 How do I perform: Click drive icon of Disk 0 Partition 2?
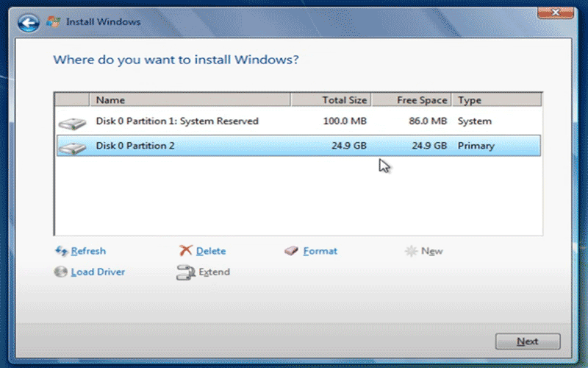(x=72, y=148)
